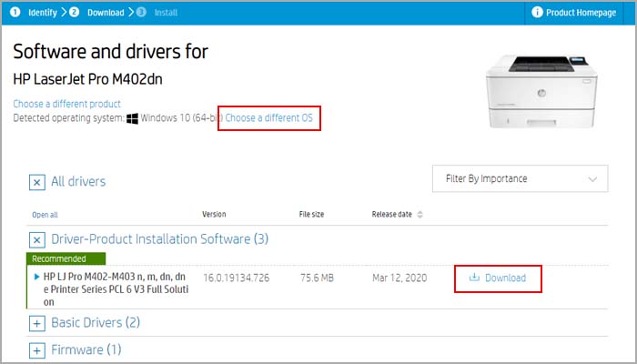Click the download arrow icon next to Download
The image size is (637, 364).
(474, 278)
